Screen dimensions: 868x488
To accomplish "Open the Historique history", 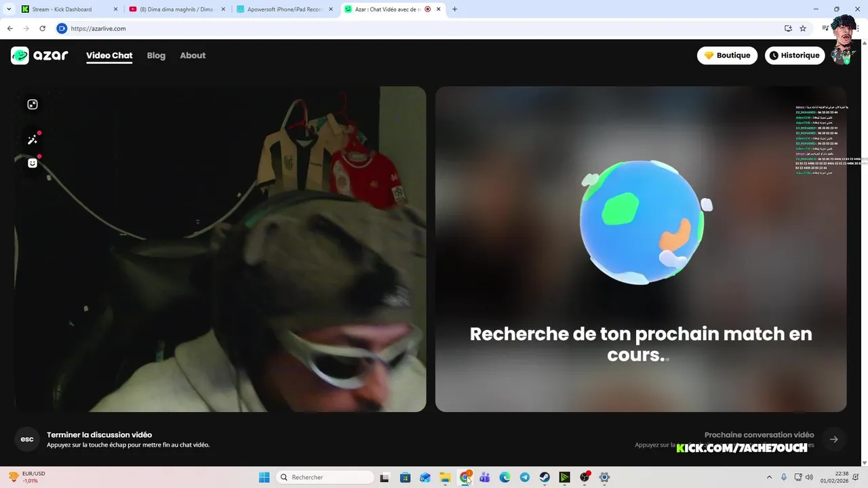I will click(795, 56).
